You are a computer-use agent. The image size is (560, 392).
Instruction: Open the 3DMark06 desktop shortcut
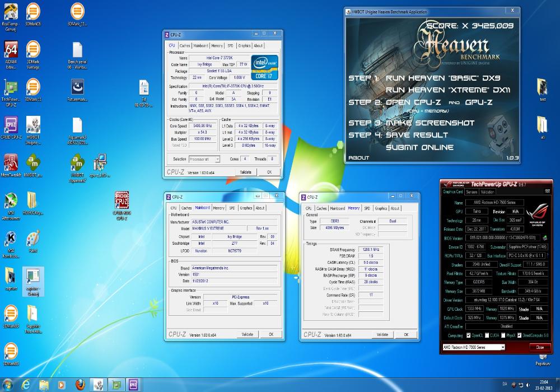[33, 15]
